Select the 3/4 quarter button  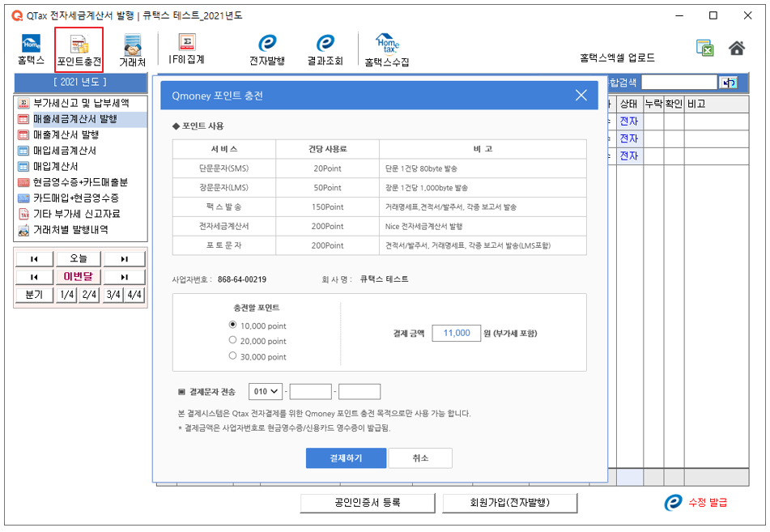[113, 295]
